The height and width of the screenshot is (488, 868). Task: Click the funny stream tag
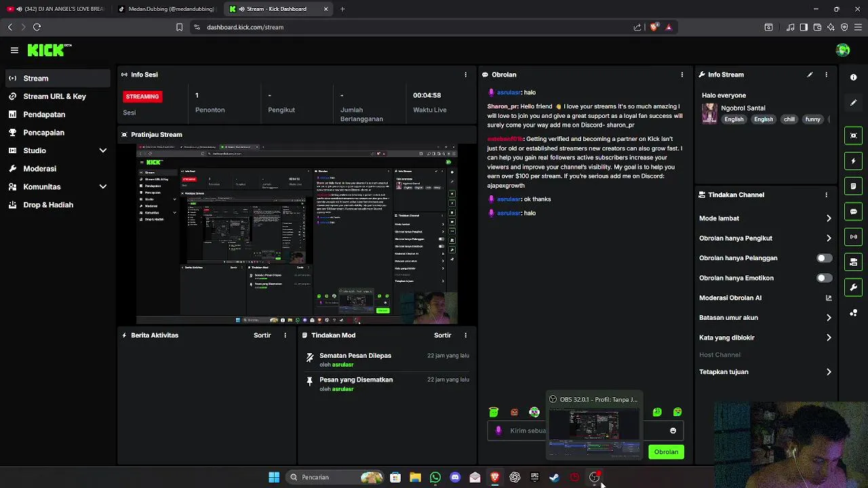click(812, 119)
